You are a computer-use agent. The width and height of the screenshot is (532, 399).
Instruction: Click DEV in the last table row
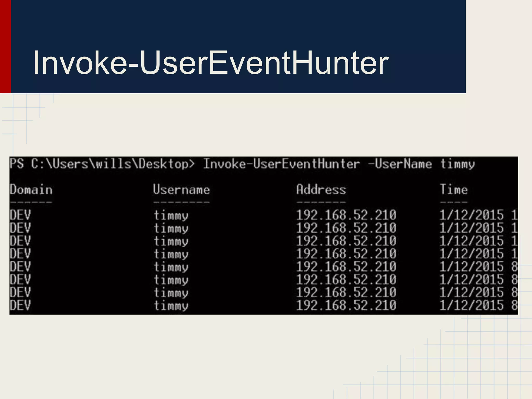point(20,305)
